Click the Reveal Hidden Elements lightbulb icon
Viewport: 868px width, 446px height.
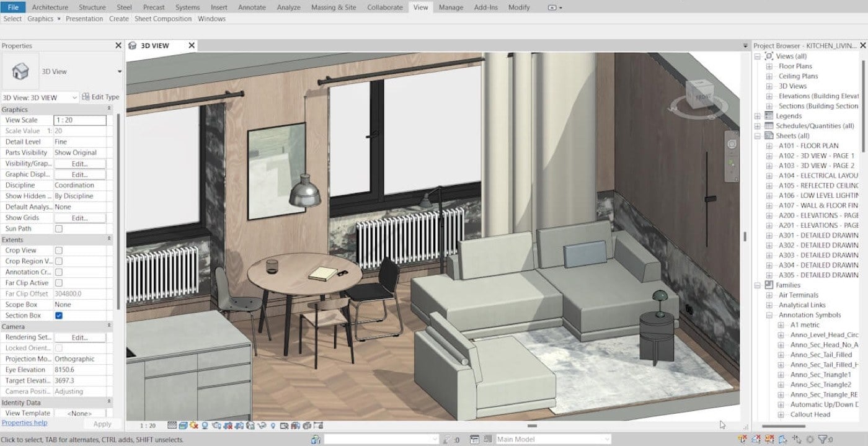(x=273, y=426)
